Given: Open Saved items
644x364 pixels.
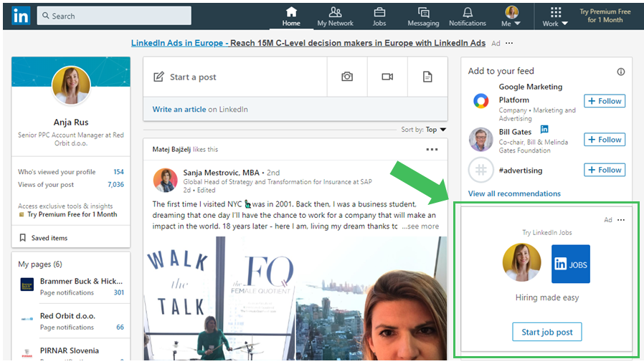Looking at the screenshot, I should (x=49, y=238).
